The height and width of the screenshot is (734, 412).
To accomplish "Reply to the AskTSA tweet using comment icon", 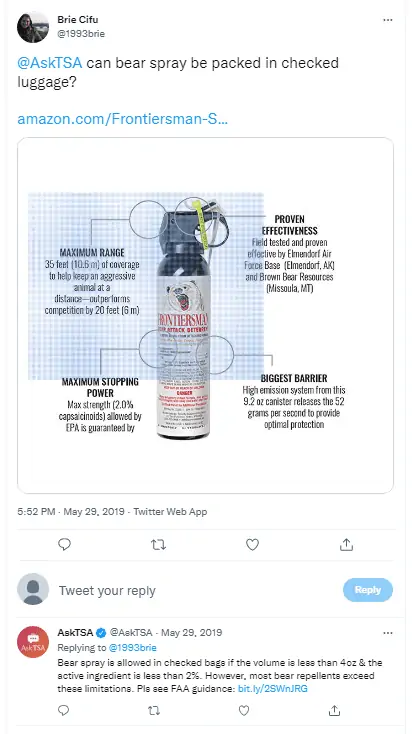I will [63, 711].
